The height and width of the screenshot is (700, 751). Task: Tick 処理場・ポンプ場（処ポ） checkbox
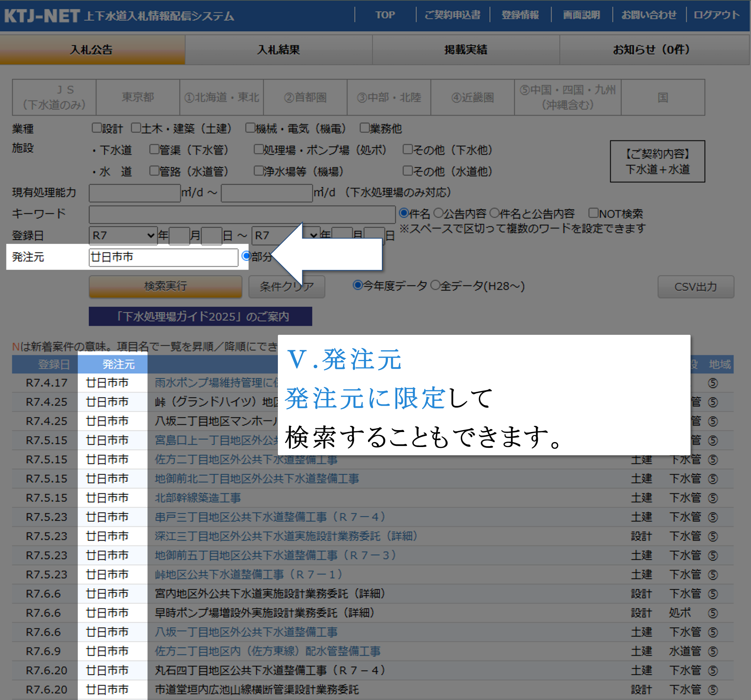pos(258,149)
